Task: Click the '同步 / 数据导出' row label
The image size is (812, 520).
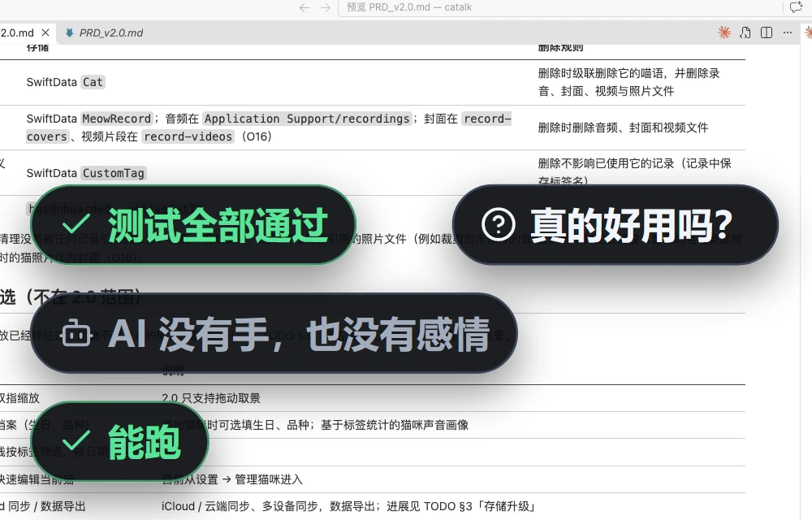Action: point(46,506)
